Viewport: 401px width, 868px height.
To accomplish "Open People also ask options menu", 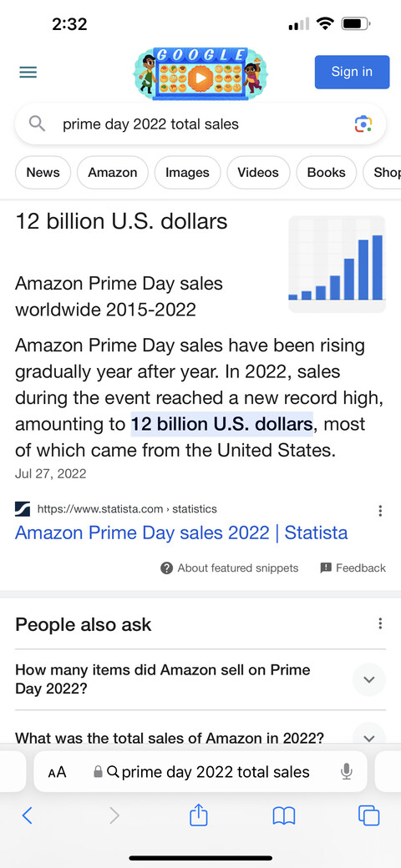I will 380,624.
